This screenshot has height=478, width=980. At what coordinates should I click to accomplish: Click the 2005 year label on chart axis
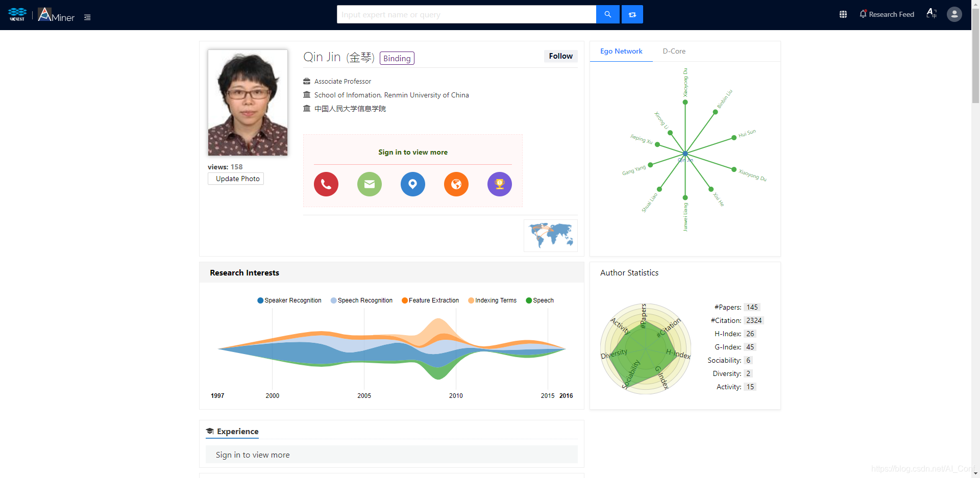[364, 395]
